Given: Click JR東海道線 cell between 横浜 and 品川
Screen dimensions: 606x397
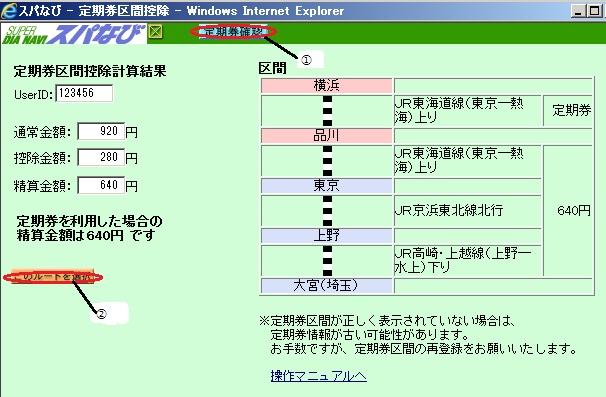Looking at the screenshot, I should (467, 111).
